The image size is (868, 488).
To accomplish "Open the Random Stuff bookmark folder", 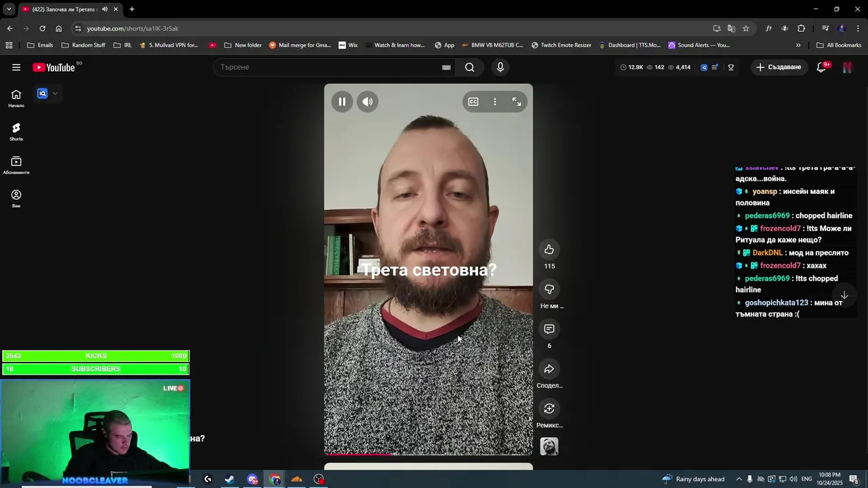I will click(83, 45).
